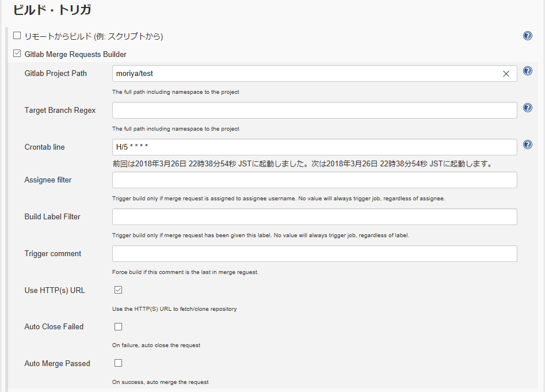This screenshot has width=545, height=392.
Task: Enable the remote build (リモートからビルド) checkbox
Action: 17,36
